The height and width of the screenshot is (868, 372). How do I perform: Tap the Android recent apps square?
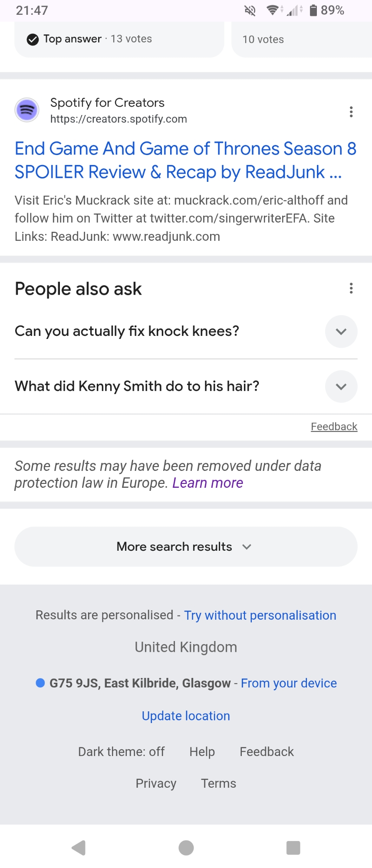pyautogui.click(x=293, y=848)
